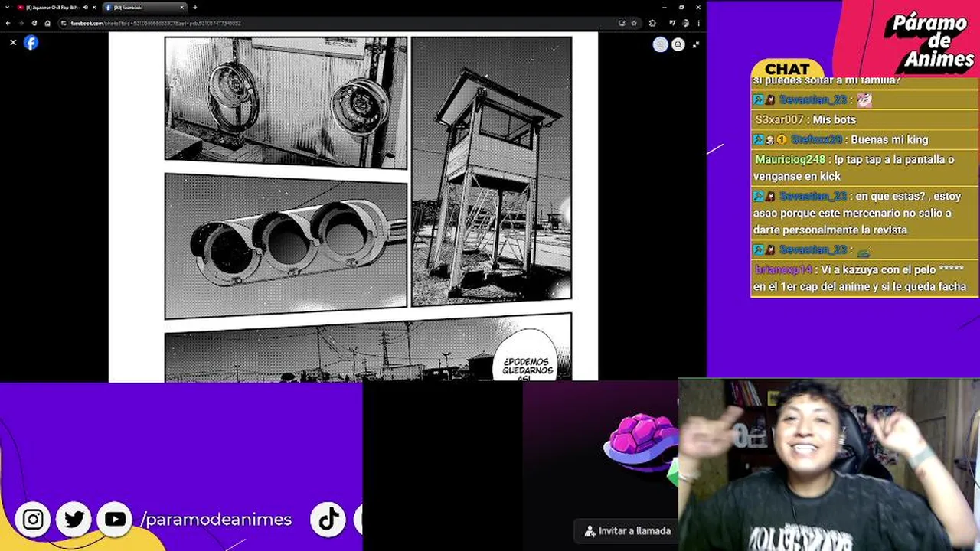Open the browser tab search chevron
The height and width of the screenshot is (551, 980).
pyautogui.click(x=7, y=8)
